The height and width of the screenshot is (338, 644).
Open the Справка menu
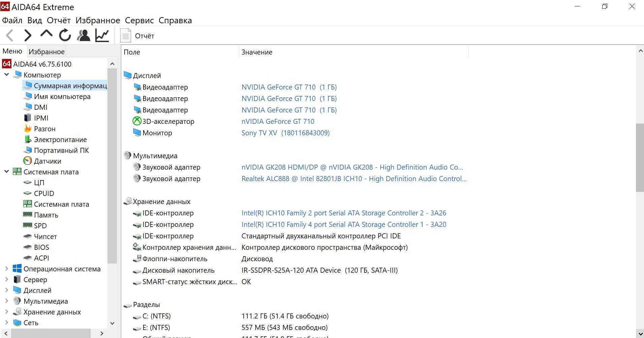pos(175,20)
